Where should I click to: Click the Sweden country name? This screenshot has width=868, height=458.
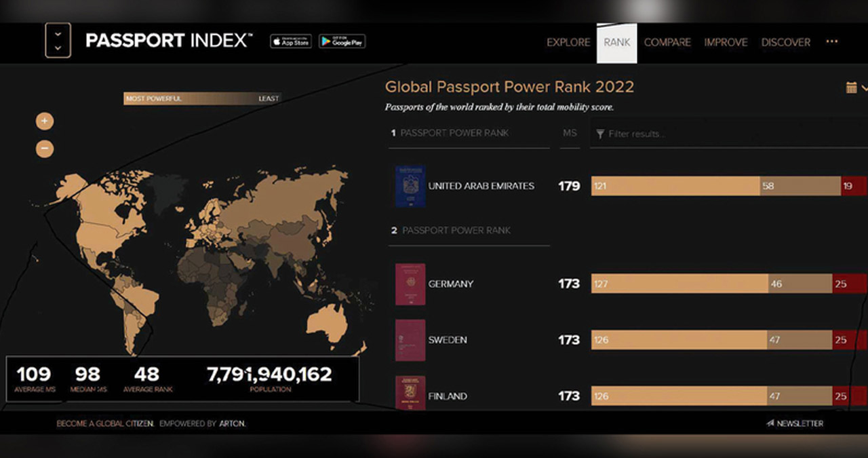[448, 340]
